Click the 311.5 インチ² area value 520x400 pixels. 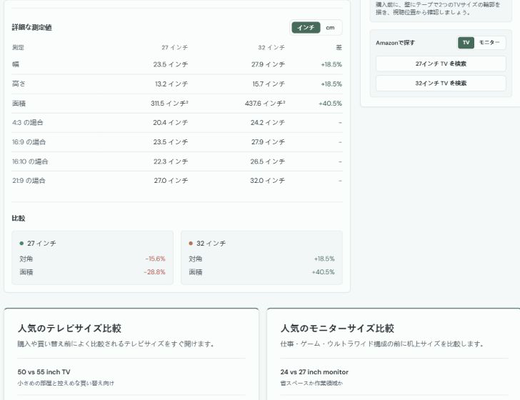tap(169, 103)
